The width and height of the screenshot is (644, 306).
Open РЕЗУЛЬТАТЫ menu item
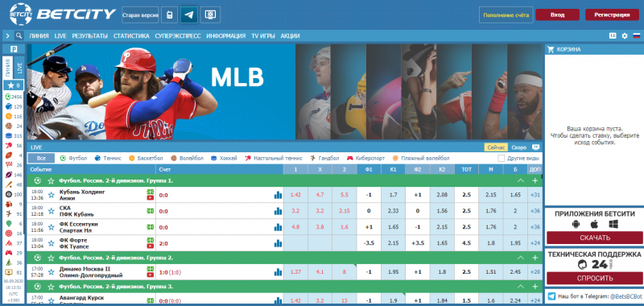coord(90,35)
